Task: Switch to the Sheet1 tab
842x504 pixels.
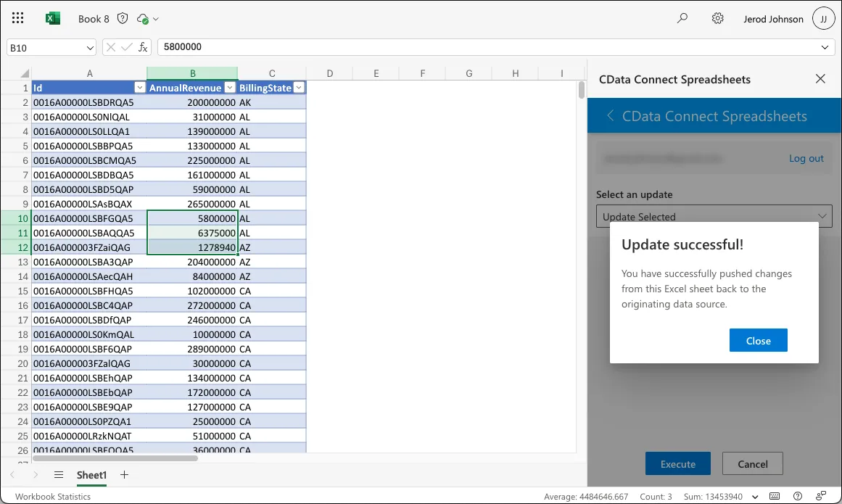Action: click(x=91, y=475)
